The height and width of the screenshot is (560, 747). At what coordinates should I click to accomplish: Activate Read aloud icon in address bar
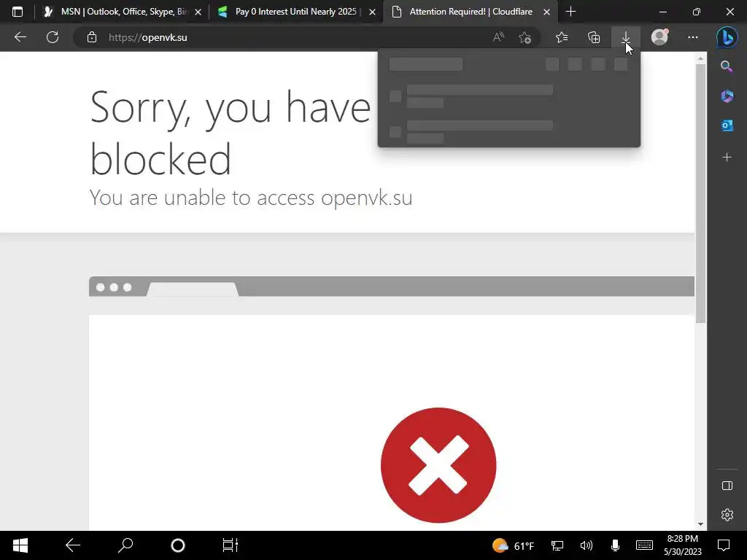click(498, 38)
